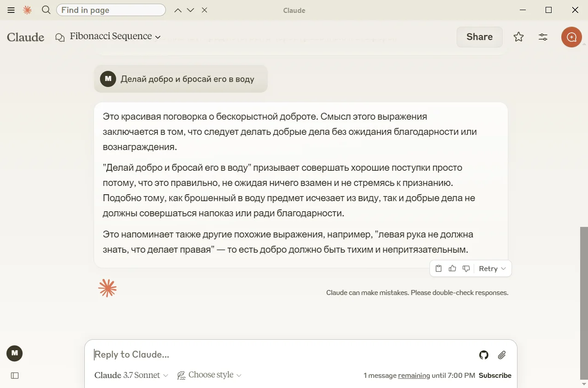The height and width of the screenshot is (388, 588).
Task: Give thumbs down to the response
Action: 466,269
